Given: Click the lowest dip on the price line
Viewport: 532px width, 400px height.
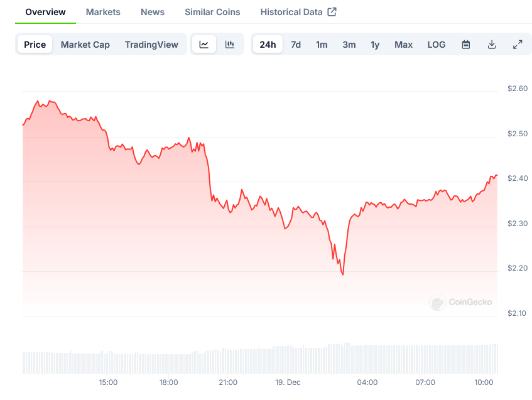Looking at the screenshot, I should point(343,274).
